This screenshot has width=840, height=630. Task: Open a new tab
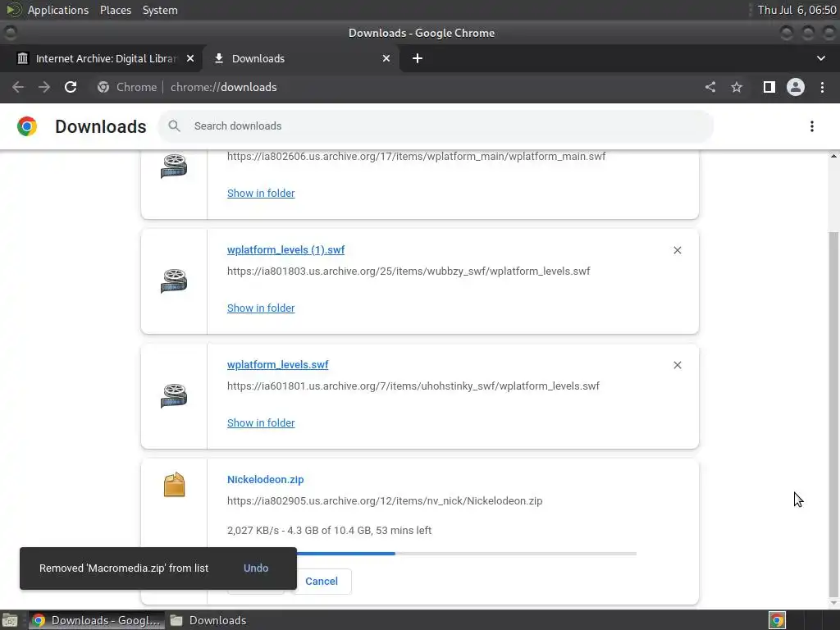(x=418, y=58)
